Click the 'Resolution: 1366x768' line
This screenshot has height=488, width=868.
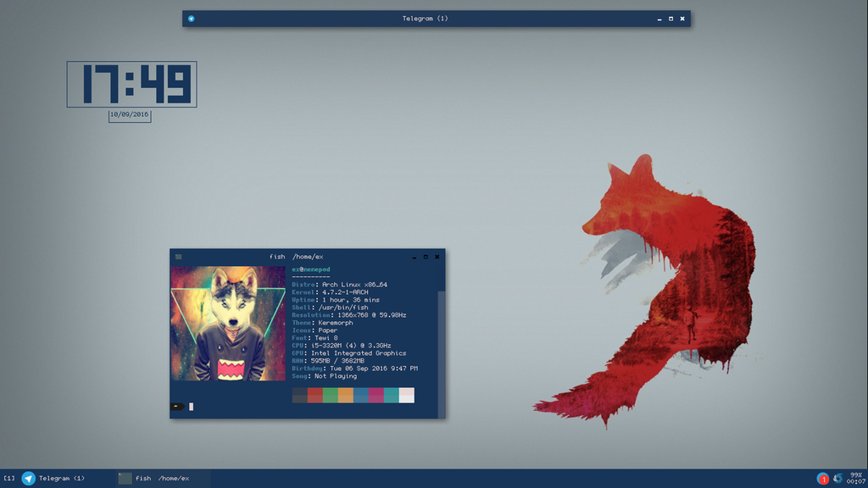click(349, 315)
